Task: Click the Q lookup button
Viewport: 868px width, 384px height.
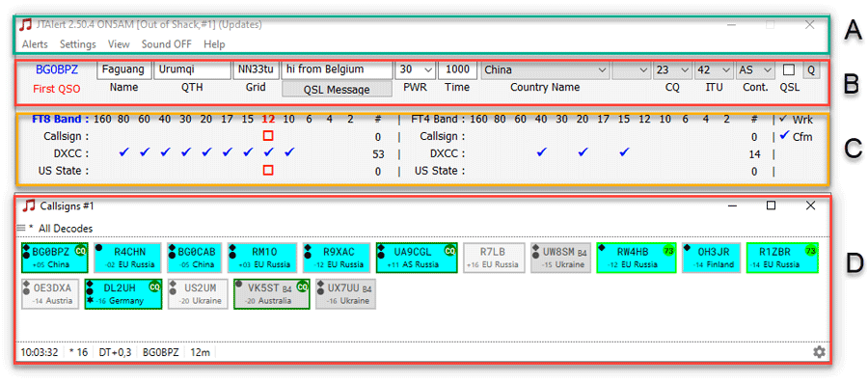Action: 811,69
